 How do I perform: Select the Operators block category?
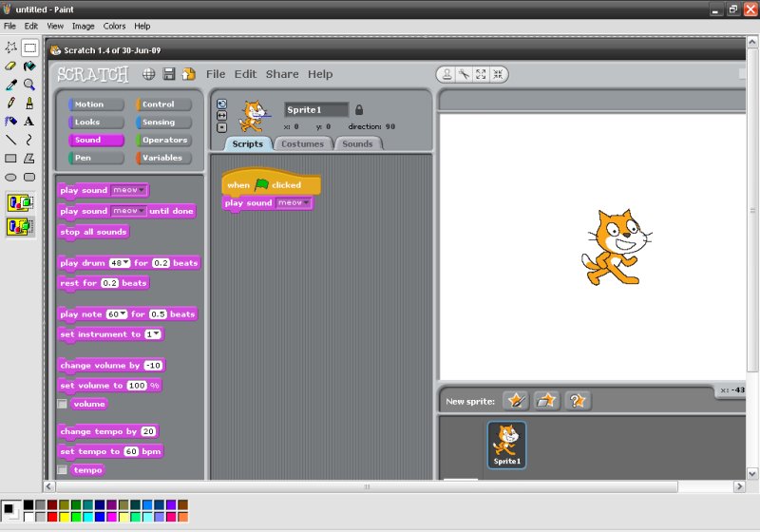(163, 140)
